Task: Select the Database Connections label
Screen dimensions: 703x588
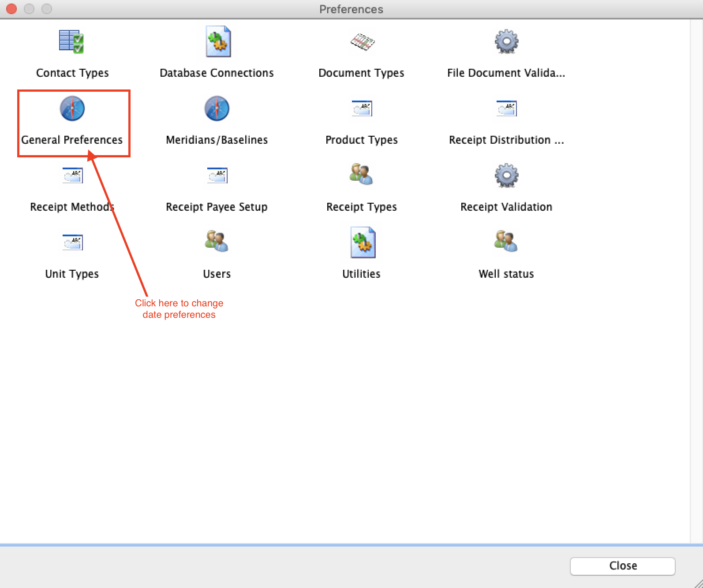Action: 217,73
